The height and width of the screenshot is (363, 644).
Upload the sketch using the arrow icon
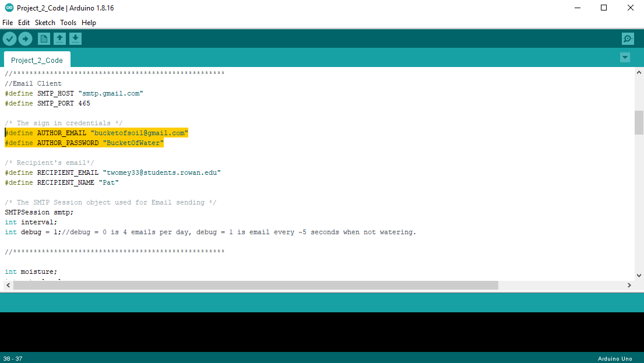[25, 38]
